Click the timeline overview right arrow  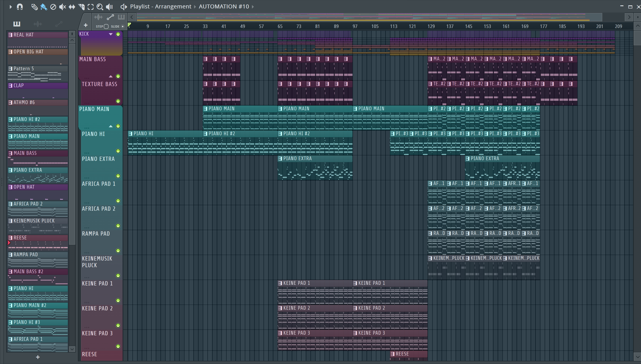pyautogui.click(x=629, y=17)
